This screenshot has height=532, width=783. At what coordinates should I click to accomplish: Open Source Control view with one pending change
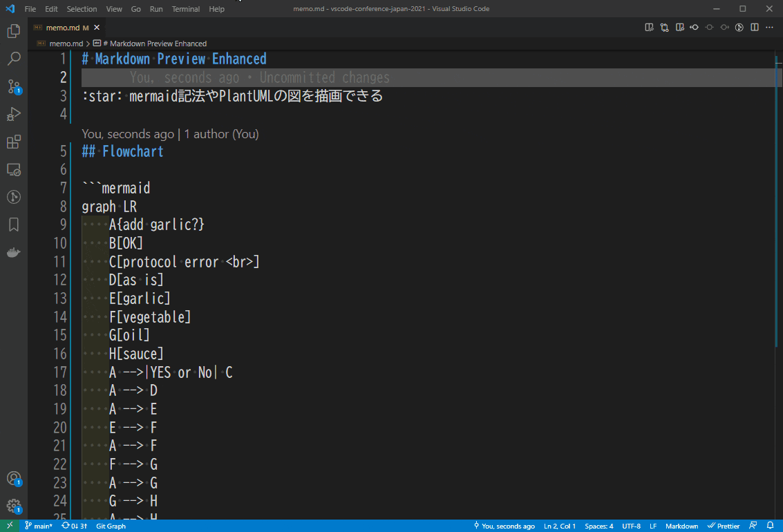[x=14, y=87]
